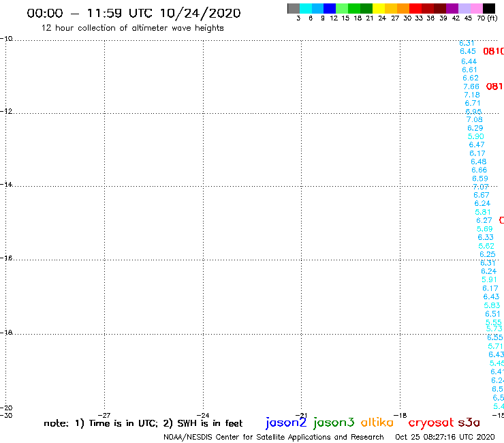Select cyan wave height reading 5.62

[x=486, y=246]
